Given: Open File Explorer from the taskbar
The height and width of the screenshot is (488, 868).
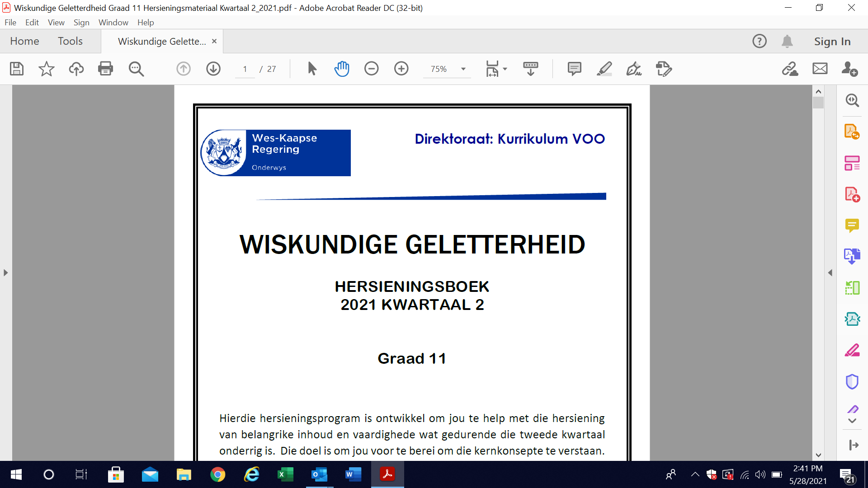Looking at the screenshot, I should pos(184,474).
